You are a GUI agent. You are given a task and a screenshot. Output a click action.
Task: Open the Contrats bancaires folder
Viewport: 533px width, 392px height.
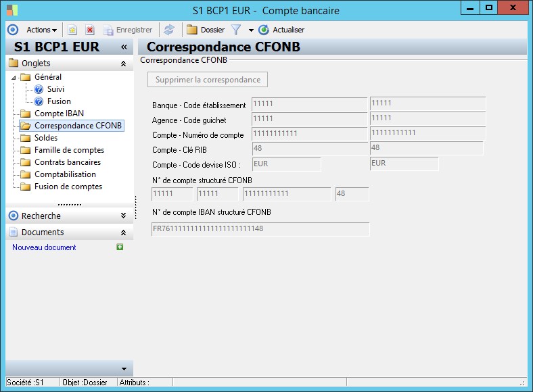coord(68,162)
